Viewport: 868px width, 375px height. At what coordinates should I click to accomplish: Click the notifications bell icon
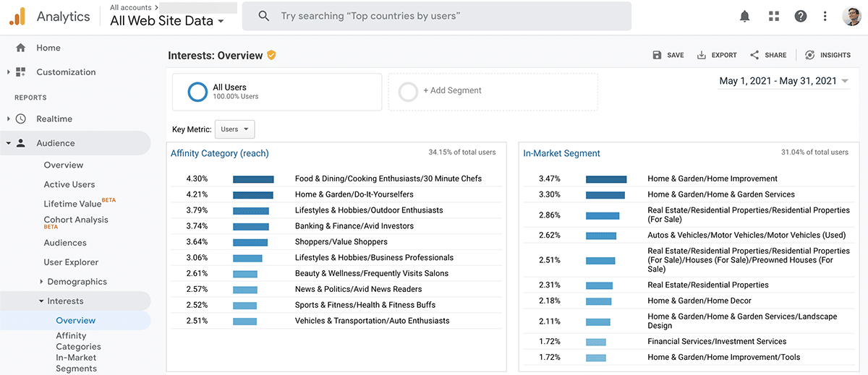(745, 16)
